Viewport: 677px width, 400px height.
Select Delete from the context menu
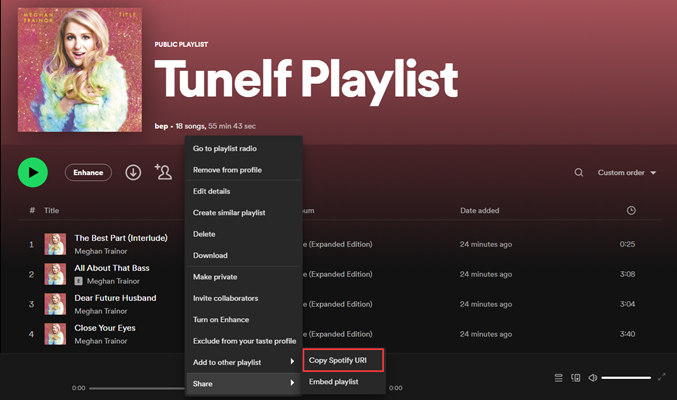pos(243,234)
